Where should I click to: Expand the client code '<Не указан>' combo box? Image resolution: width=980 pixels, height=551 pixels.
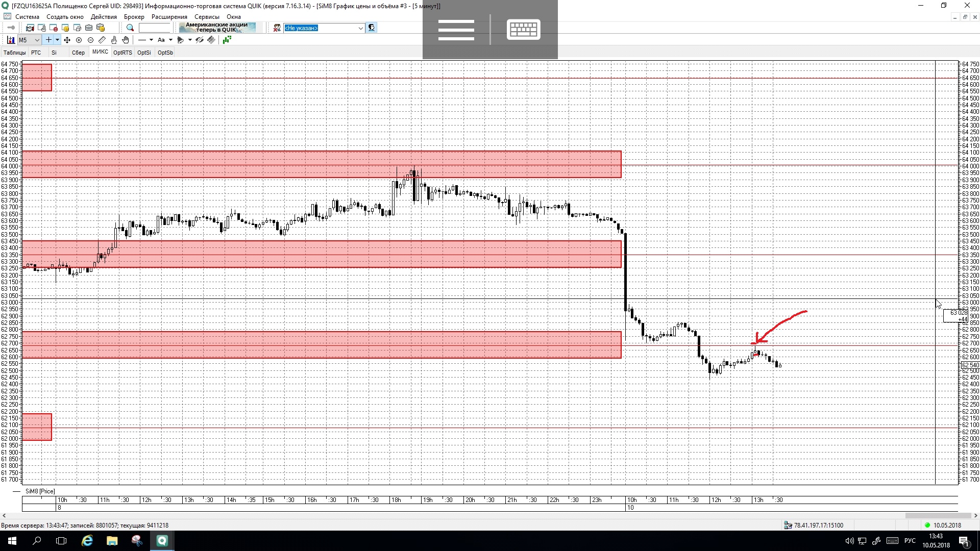coord(360,28)
